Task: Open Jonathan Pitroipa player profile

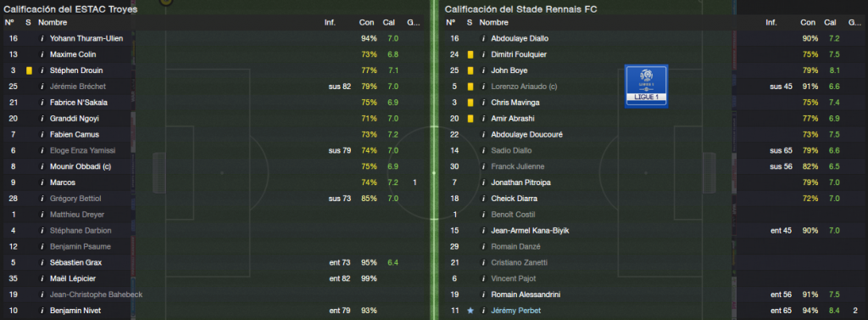Action: tap(520, 182)
